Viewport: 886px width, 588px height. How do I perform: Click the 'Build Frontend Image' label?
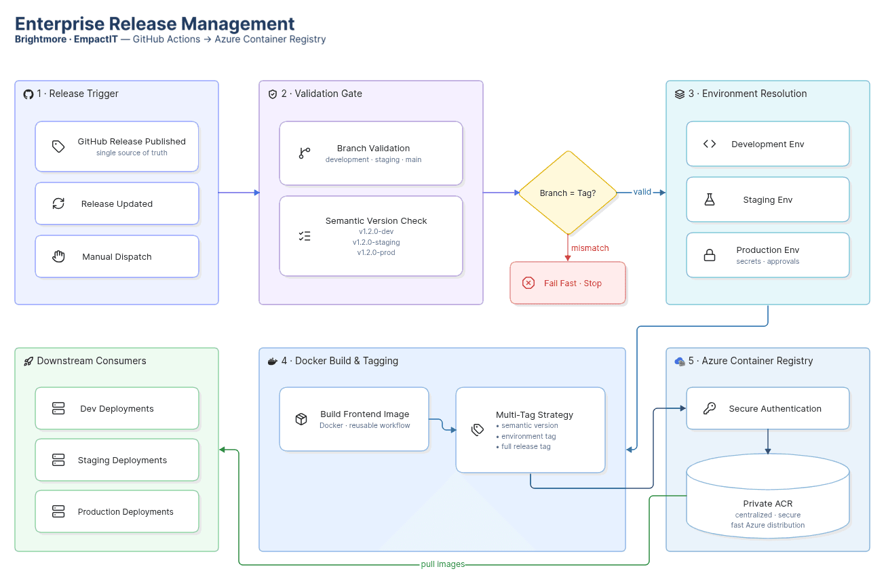click(365, 414)
